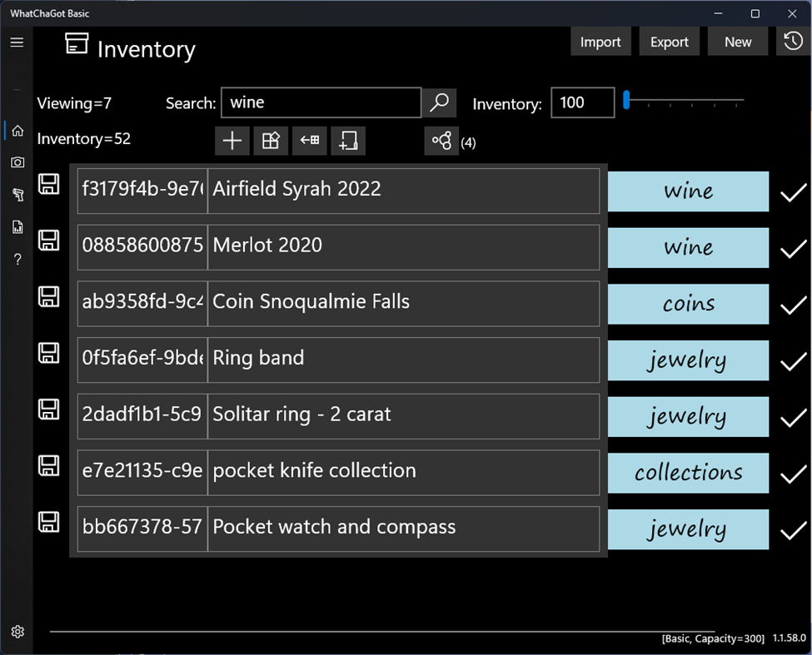
Task: Click jewelry tag for Pocket watch
Action: 688,529
